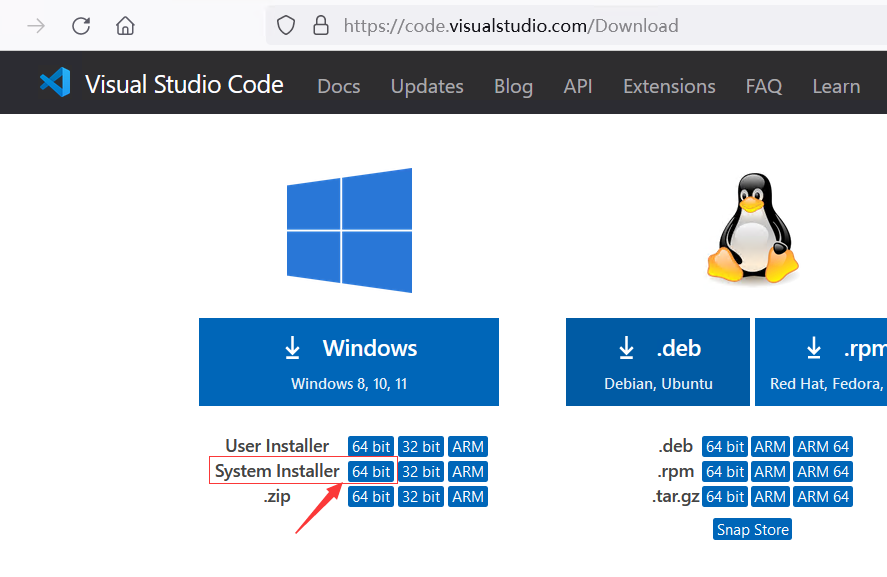Download Windows User Installer 32 bit
Image resolution: width=887 pixels, height=577 pixels.
coord(421,446)
